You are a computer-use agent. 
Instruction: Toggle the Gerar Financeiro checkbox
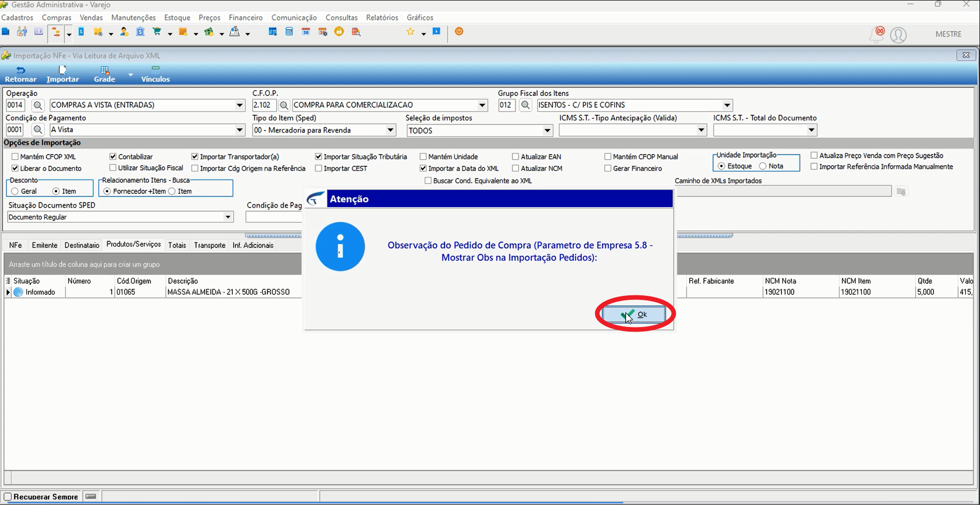[x=608, y=168]
